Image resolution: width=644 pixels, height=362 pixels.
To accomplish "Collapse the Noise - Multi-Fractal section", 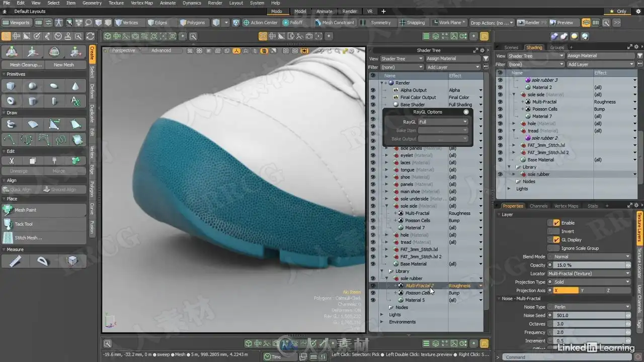I will [x=498, y=299].
